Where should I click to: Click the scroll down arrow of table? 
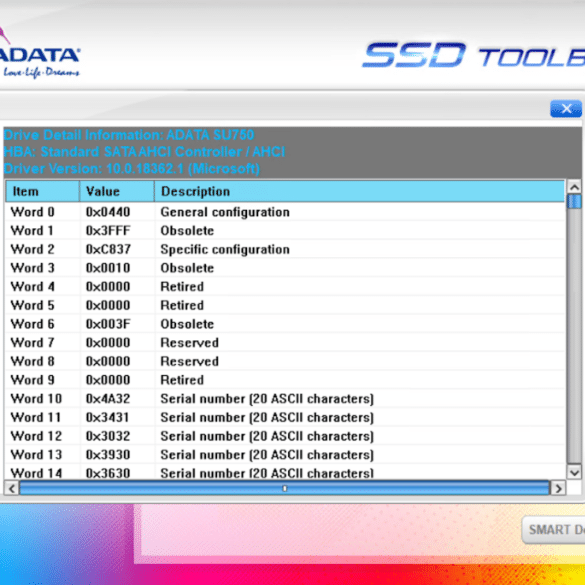click(574, 473)
